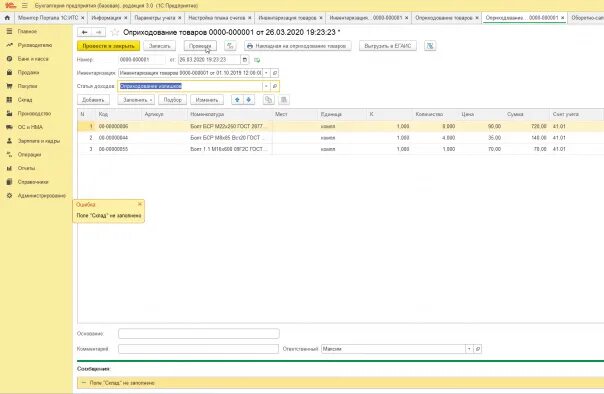The width and height of the screenshot is (604, 394).
Task: Navigate forward with the right arrow
Action: [99, 32]
